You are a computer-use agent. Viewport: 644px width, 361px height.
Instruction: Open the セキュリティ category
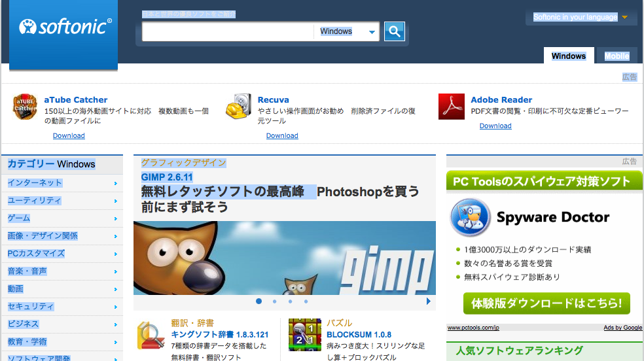pyautogui.click(x=31, y=307)
